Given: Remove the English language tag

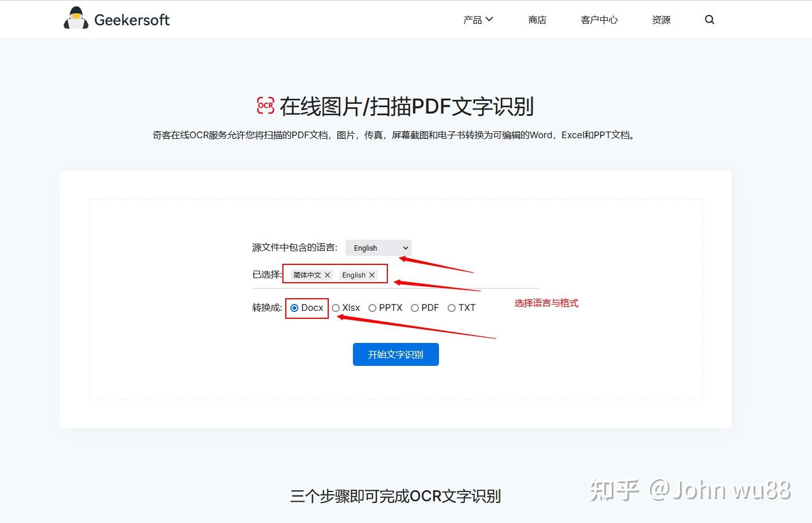Looking at the screenshot, I should (372, 275).
